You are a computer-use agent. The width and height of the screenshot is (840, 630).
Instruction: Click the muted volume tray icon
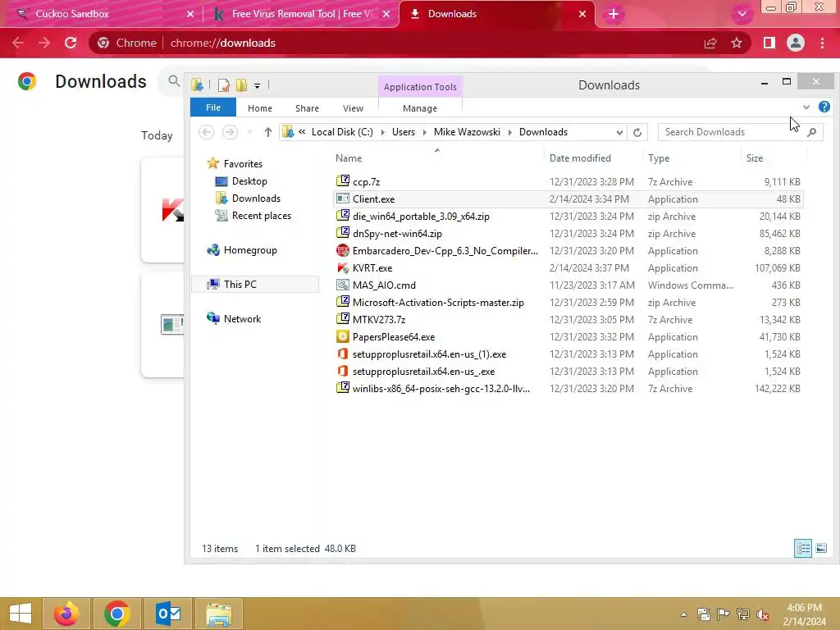click(x=762, y=614)
